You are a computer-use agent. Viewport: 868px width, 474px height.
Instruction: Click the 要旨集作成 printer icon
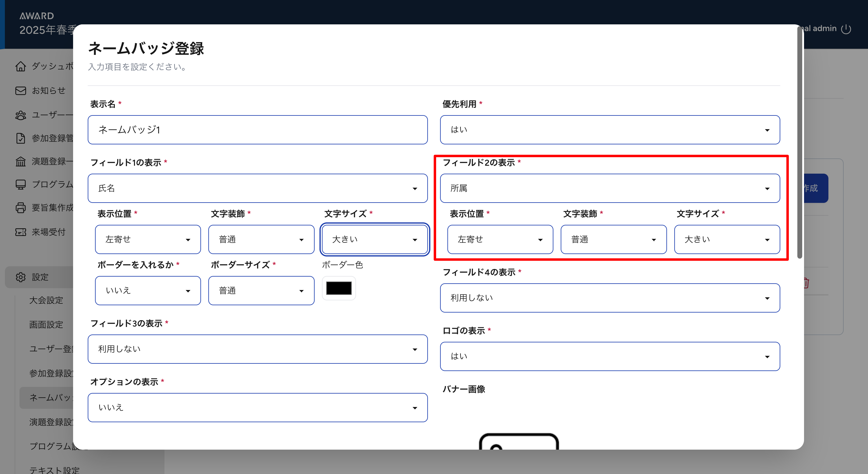coord(20,208)
